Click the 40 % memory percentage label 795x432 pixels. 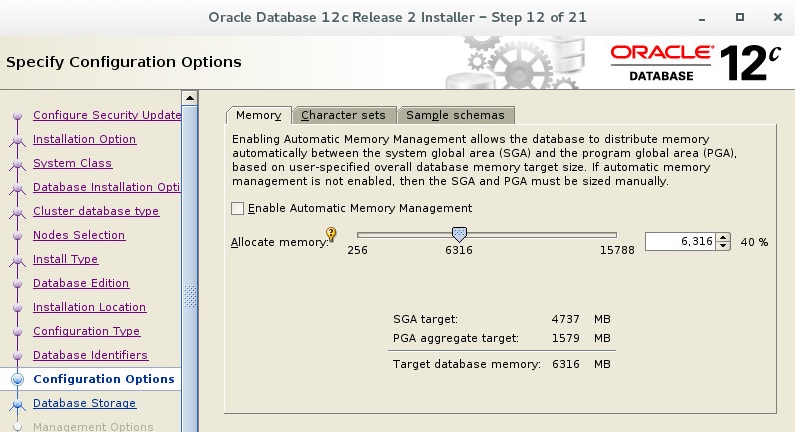754,242
